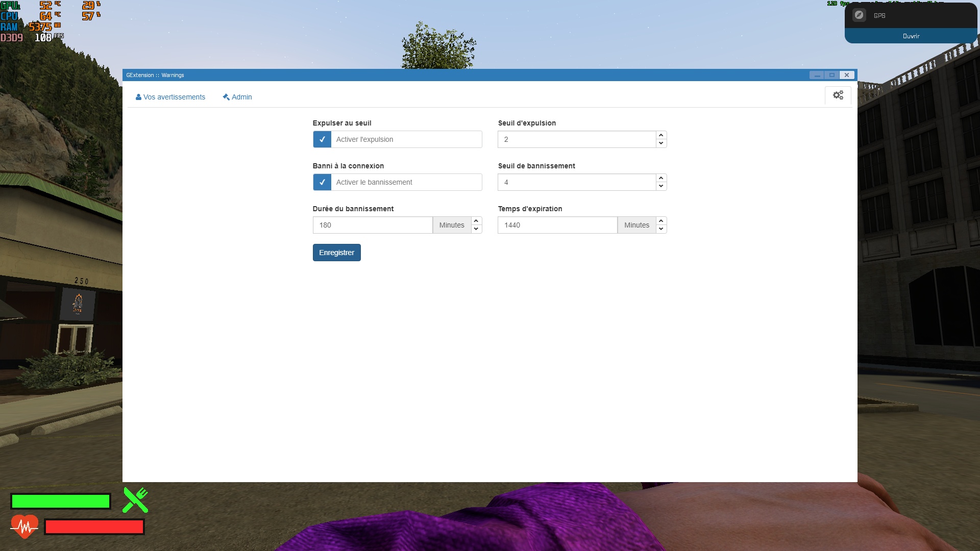The image size is (980, 551).
Task: Click the Enregistrer button
Action: [337, 253]
